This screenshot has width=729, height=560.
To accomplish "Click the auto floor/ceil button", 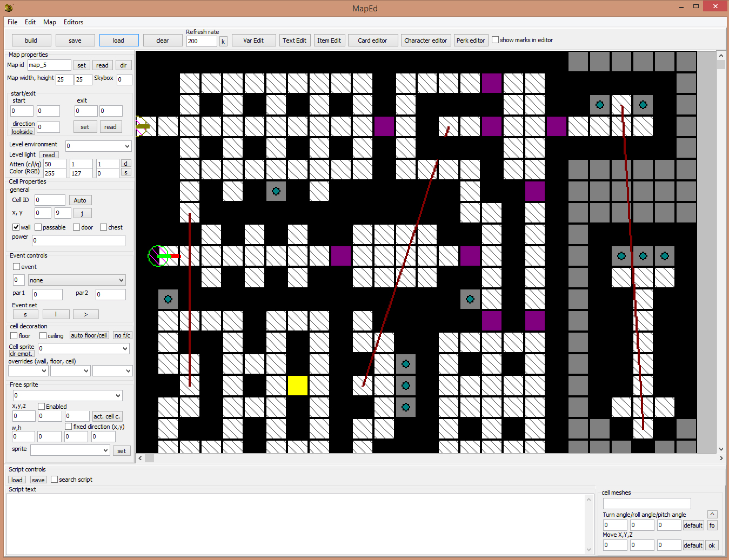I will tap(89, 335).
